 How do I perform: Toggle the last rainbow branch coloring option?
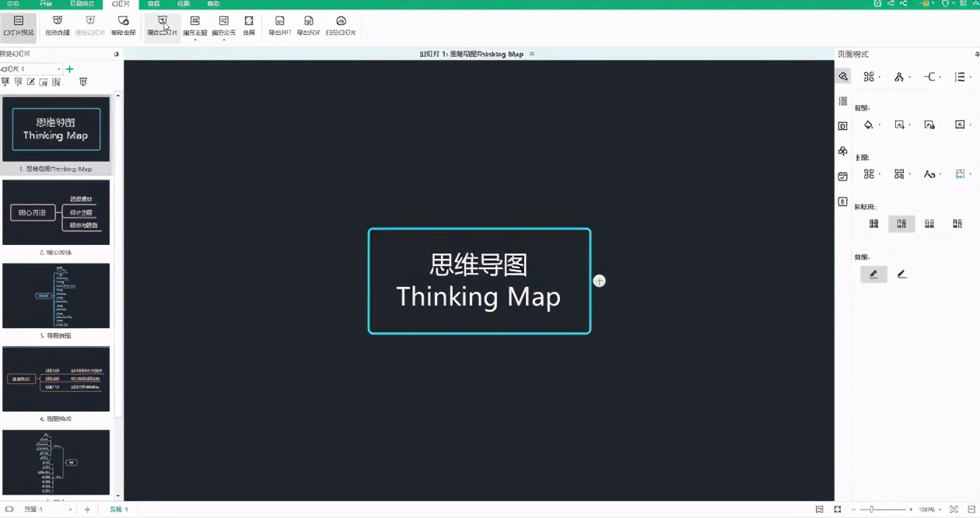pos(958,223)
